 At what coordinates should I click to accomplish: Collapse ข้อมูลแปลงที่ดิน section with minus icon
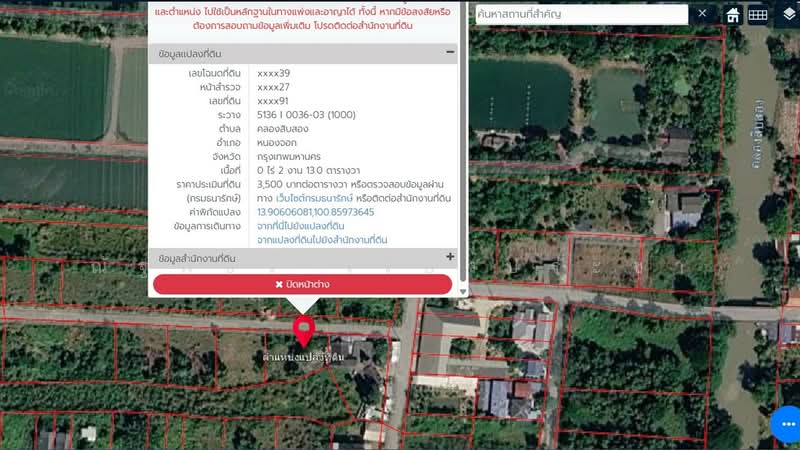(x=450, y=53)
